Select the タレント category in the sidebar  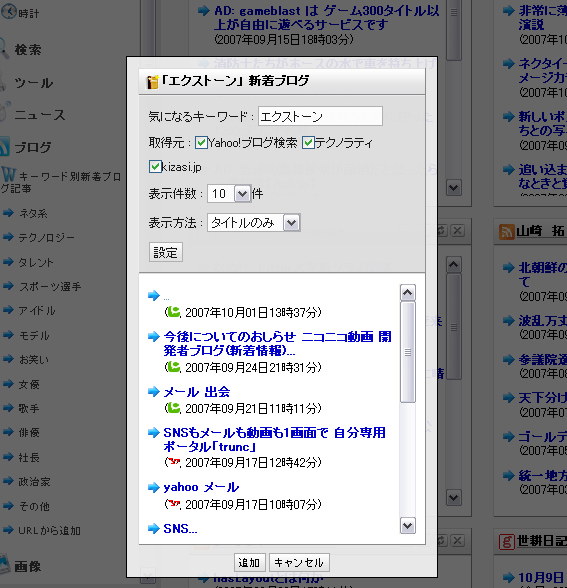(36, 262)
